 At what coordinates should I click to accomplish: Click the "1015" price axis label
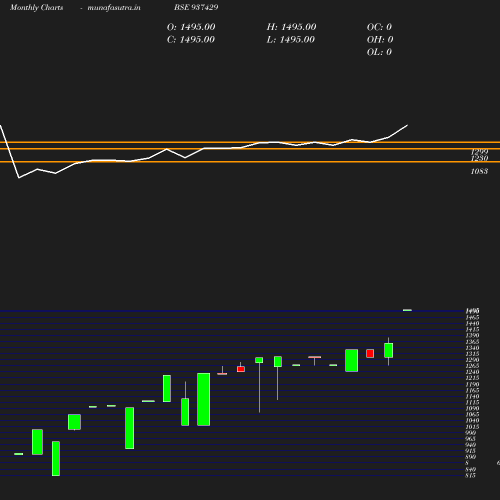point(473,426)
